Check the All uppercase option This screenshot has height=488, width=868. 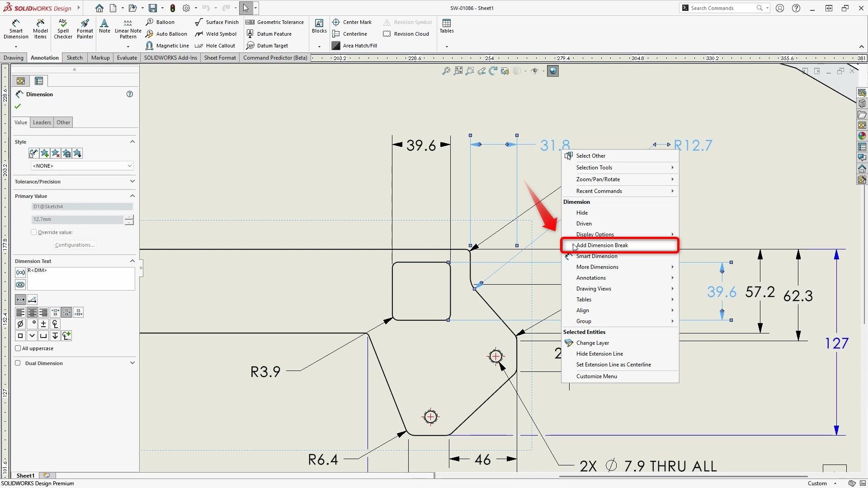click(18, 348)
